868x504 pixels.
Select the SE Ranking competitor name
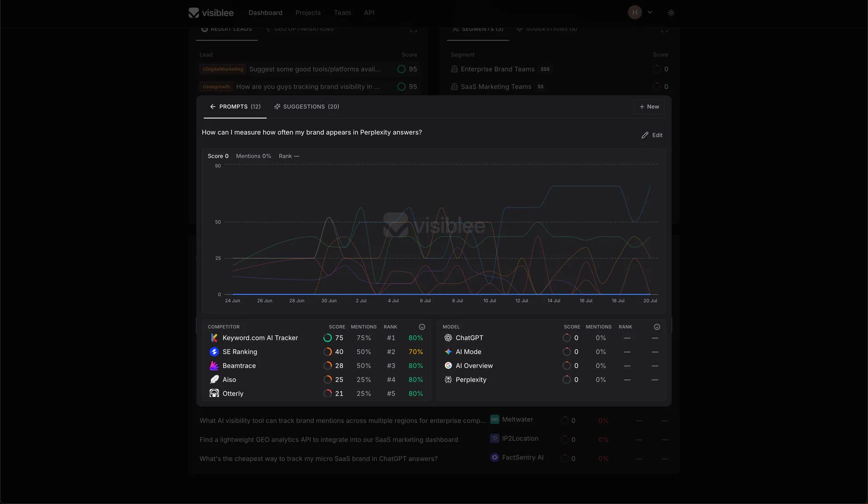[x=240, y=352]
